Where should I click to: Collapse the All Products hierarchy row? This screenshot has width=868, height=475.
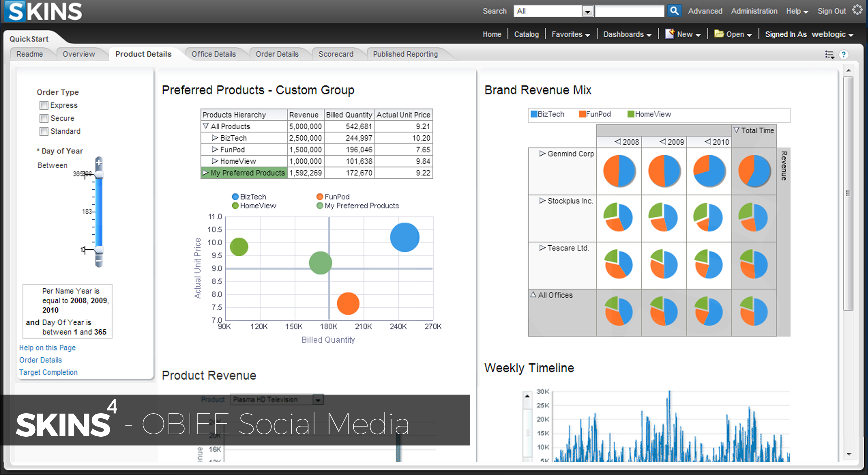tap(206, 126)
